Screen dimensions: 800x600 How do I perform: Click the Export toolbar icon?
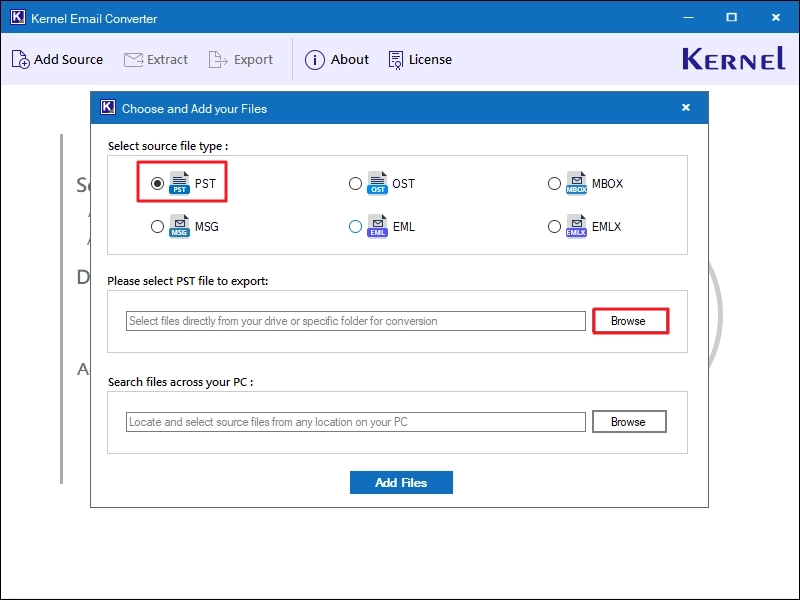click(218, 60)
